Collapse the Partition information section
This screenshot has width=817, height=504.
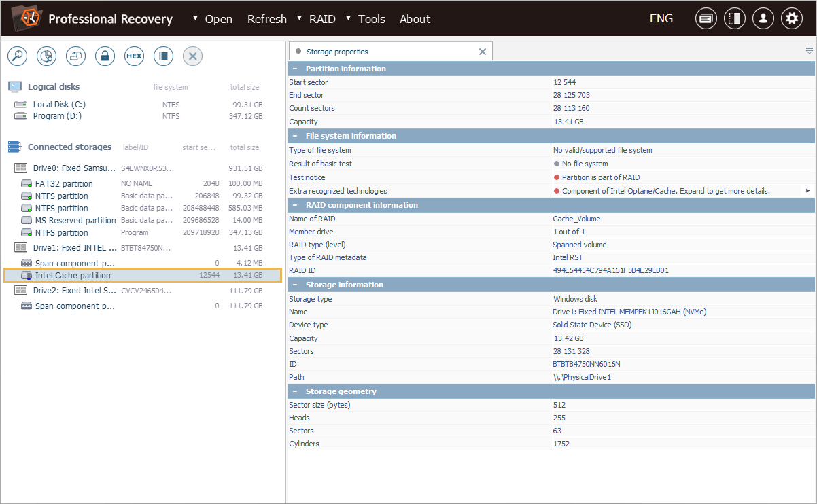pos(295,69)
